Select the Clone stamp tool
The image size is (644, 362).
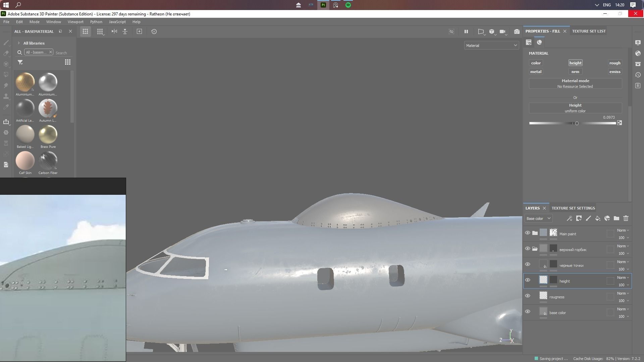point(6,96)
